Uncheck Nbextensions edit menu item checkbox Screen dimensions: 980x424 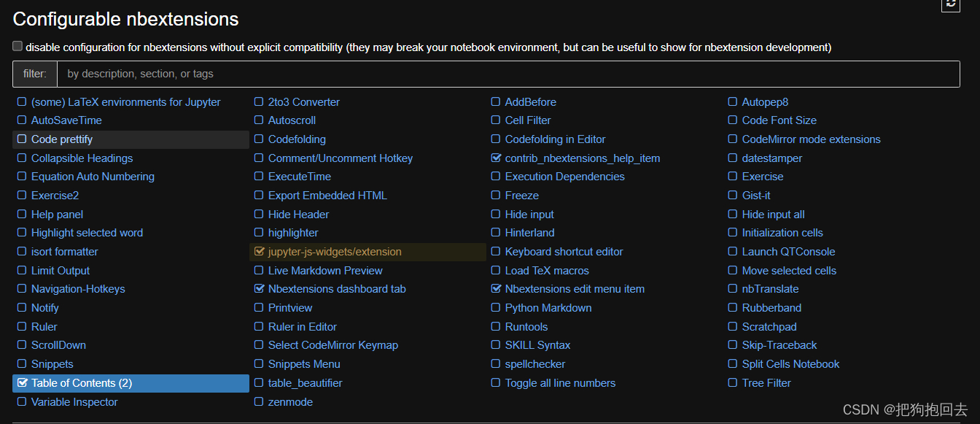coord(496,289)
